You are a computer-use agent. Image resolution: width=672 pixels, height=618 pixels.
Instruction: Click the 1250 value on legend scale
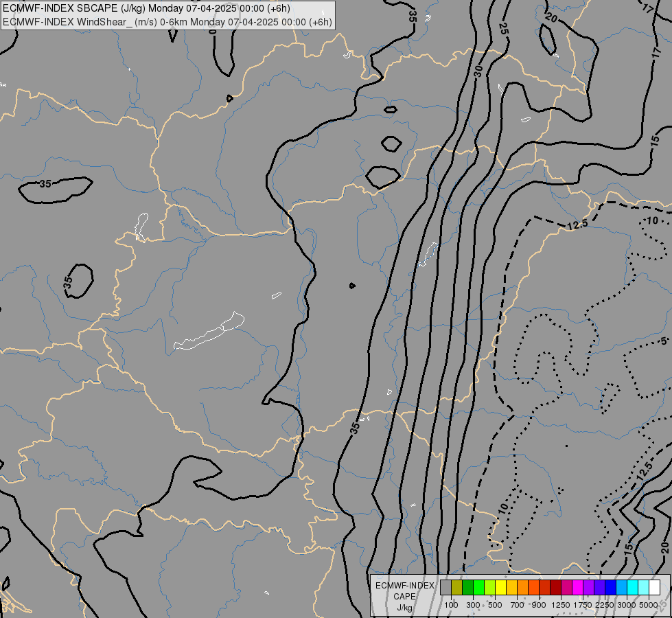[x=561, y=605]
